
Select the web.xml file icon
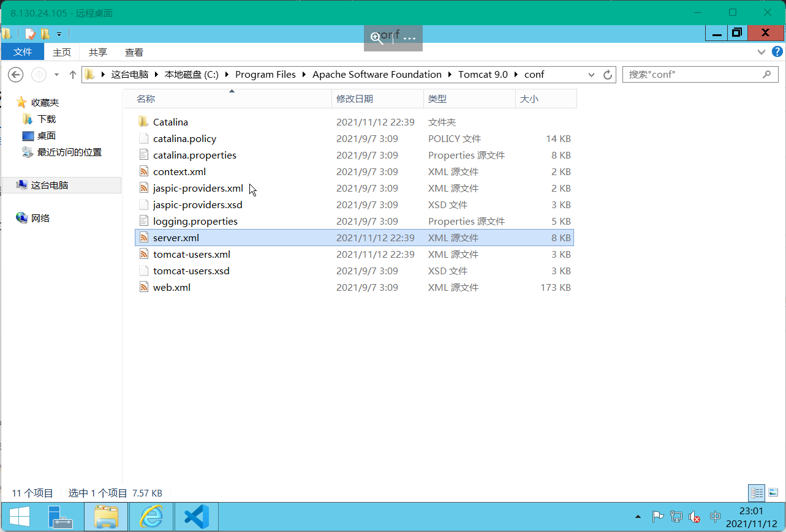point(143,287)
